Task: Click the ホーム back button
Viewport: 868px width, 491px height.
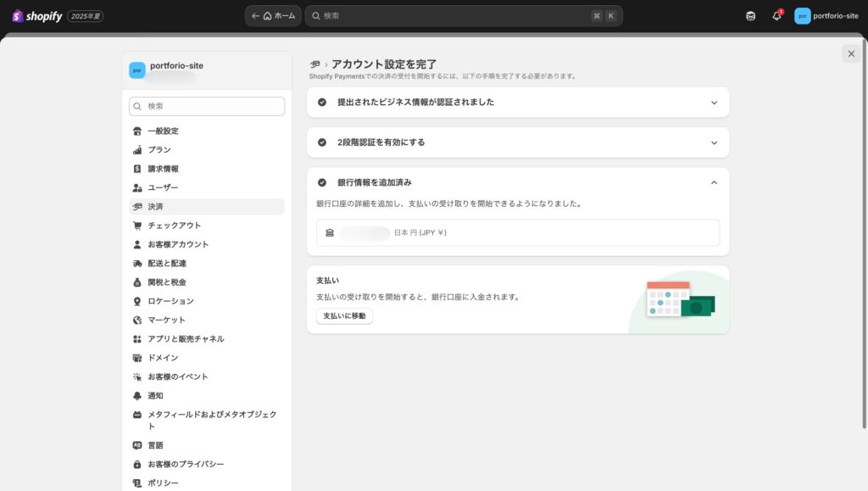Action: coord(273,16)
